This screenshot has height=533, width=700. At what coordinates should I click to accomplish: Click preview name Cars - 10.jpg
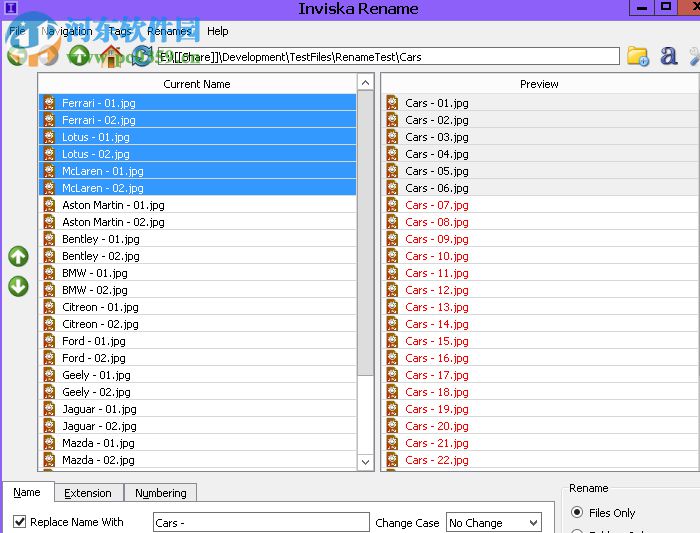tap(437, 256)
